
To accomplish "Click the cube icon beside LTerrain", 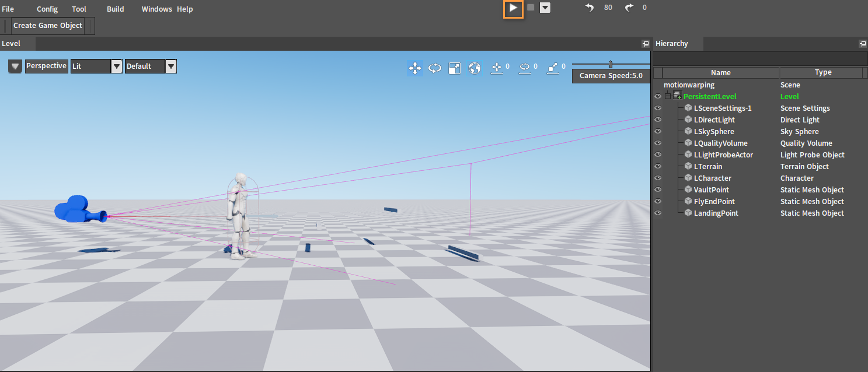I will (688, 166).
